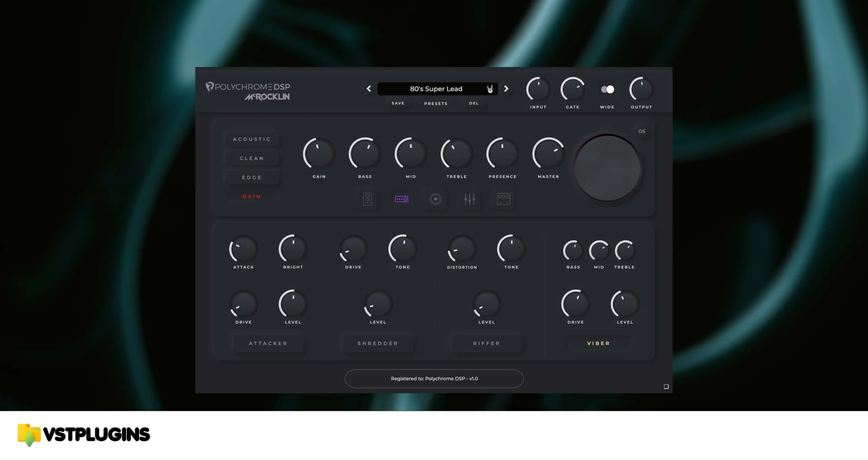Toggle the ATTACKER pedal on

pos(268,343)
